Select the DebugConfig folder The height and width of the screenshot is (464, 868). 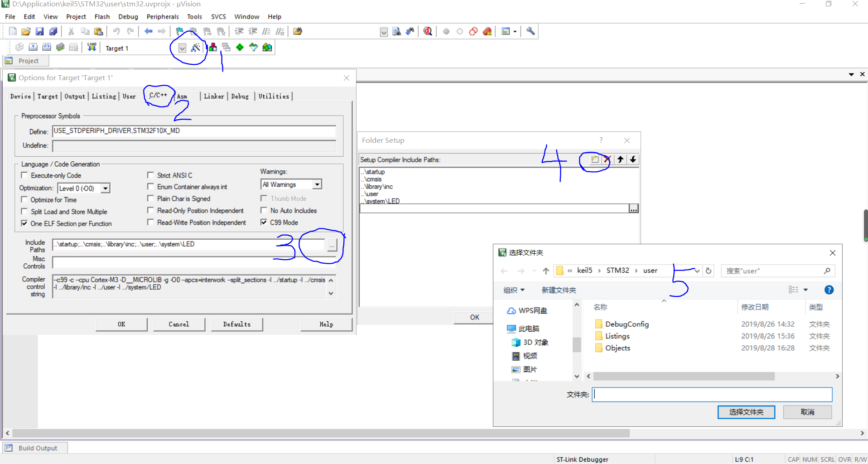coord(627,324)
